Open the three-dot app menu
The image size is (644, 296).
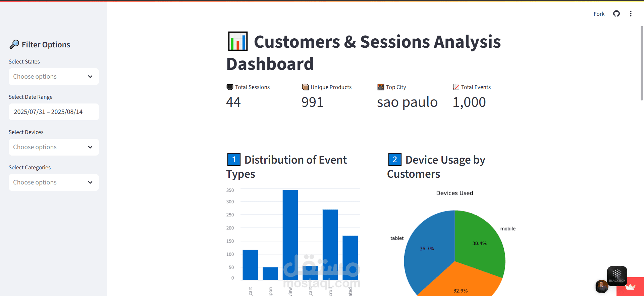click(x=631, y=14)
